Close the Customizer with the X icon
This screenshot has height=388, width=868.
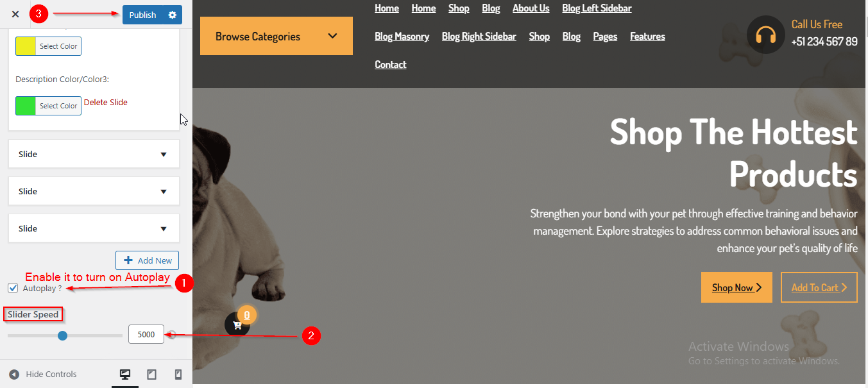pos(15,14)
